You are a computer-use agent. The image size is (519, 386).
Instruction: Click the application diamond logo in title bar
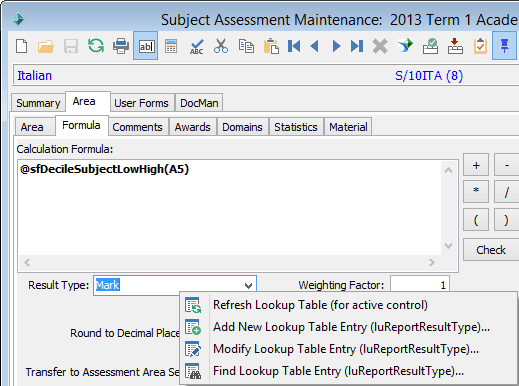(18, 19)
